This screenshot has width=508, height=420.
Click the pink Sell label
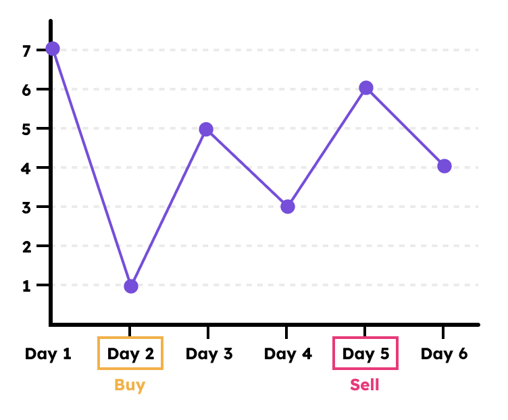tap(365, 386)
